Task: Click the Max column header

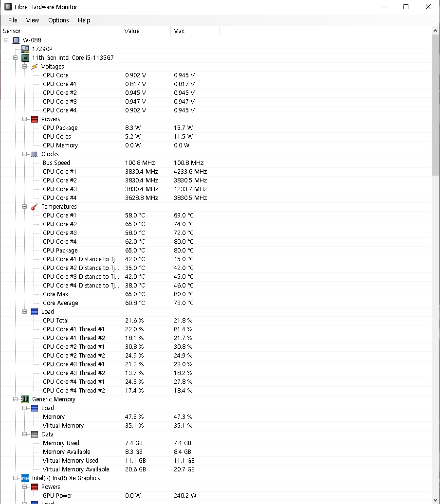Action: [x=195, y=31]
